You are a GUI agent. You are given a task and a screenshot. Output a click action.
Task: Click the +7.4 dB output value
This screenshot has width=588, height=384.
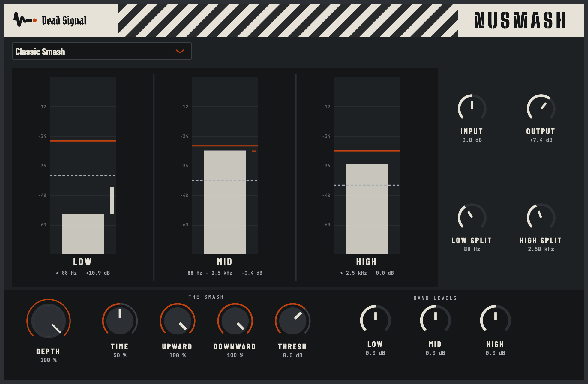pos(541,140)
